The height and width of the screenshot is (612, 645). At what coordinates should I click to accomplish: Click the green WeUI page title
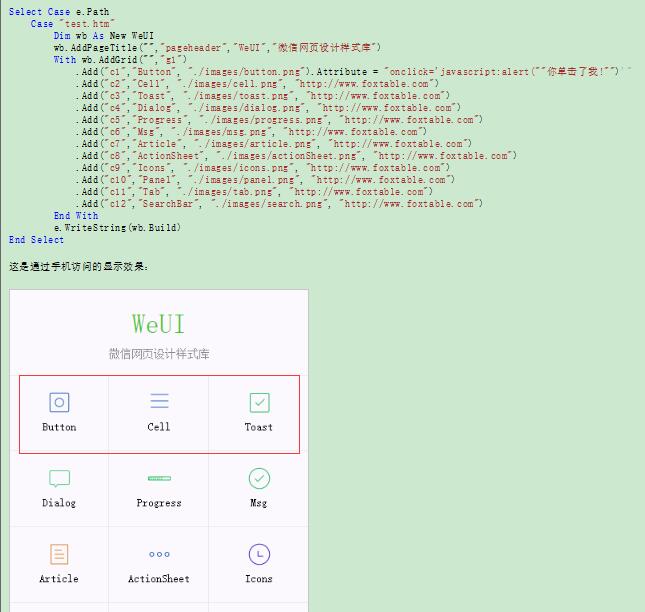coord(158,323)
